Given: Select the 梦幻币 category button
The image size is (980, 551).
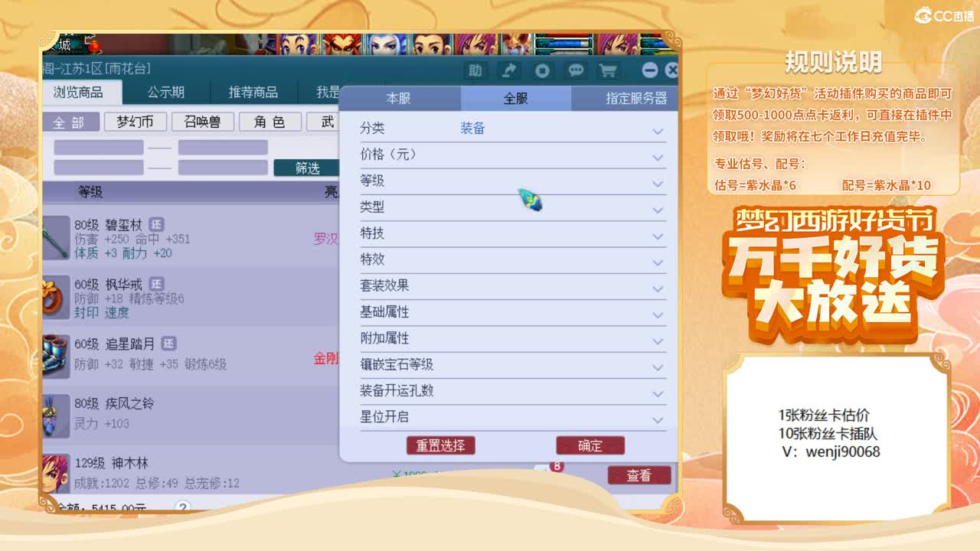Looking at the screenshot, I should pos(136,122).
